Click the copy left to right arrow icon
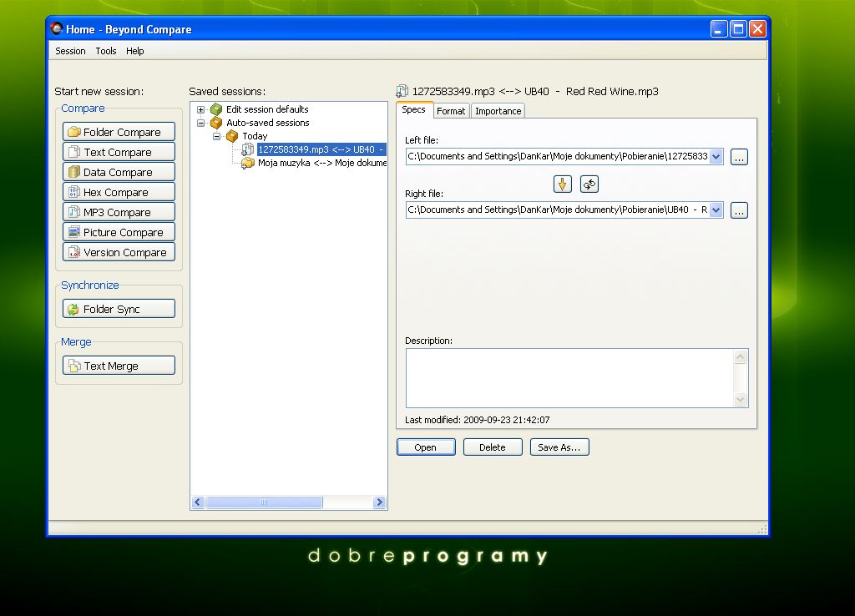Image resolution: width=855 pixels, height=616 pixels. 562,184
